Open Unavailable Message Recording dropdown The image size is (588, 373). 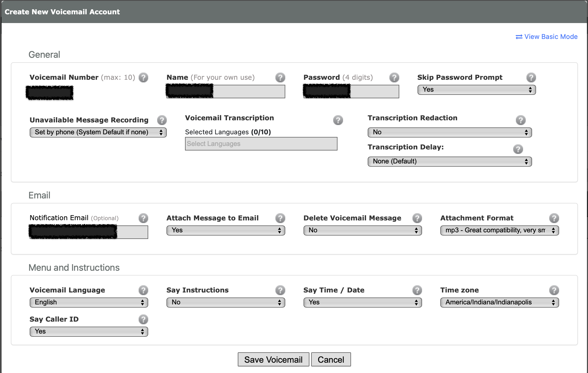click(x=98, y=132)
